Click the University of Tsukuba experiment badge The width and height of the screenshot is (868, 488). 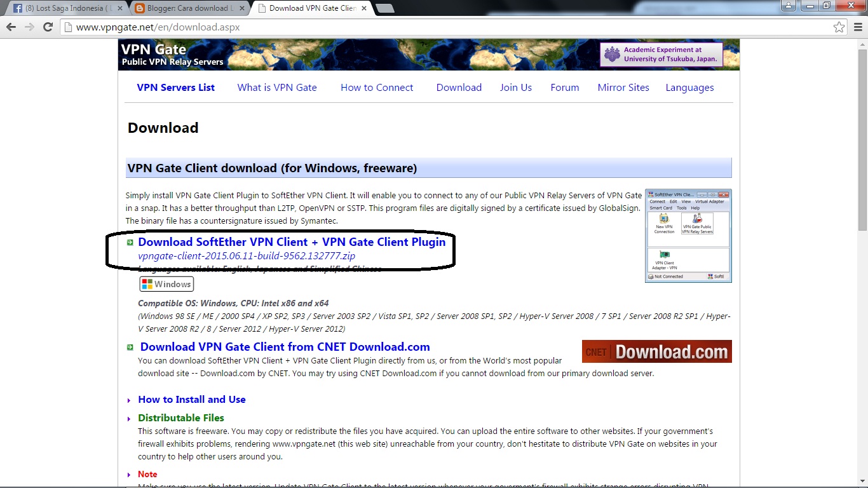tap(661, 55)
